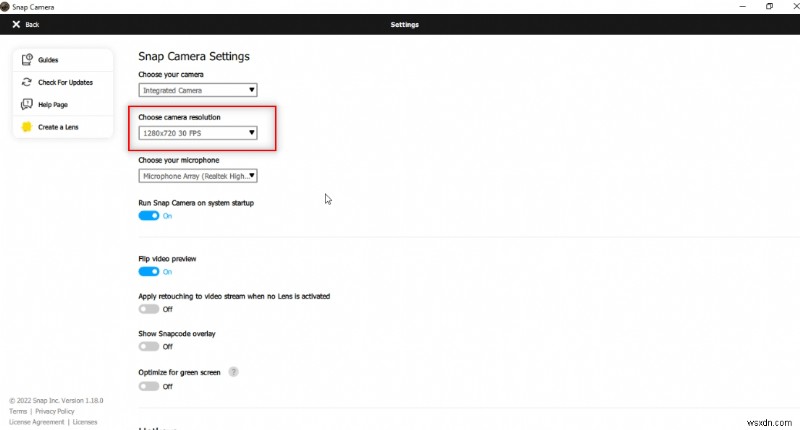Open the Choose your microphone dropdown
This screenshot has width=800, height=430.
click(197, 176)
